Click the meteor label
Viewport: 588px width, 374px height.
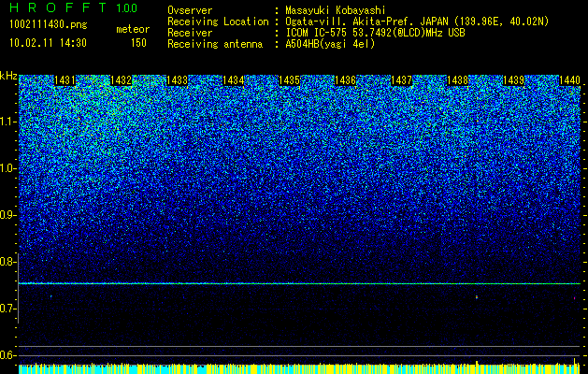pyautogui.click(x=133, y=29)
